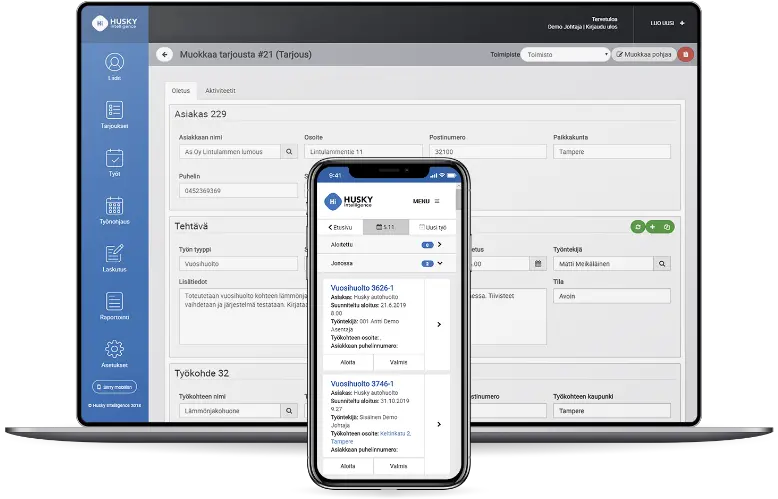Click the green refresh icon in Tehtävä
Viewport: 778px width, 499px height.
637,227
